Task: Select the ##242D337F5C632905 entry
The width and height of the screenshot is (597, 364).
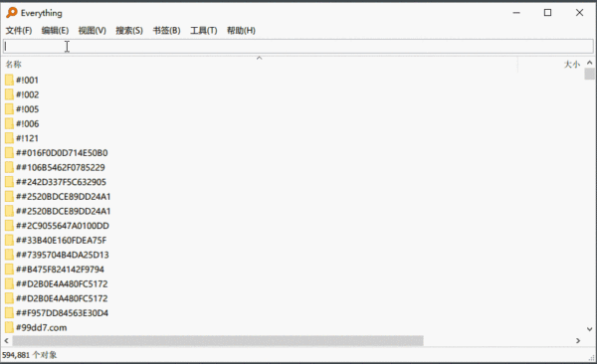Action: 61,182
